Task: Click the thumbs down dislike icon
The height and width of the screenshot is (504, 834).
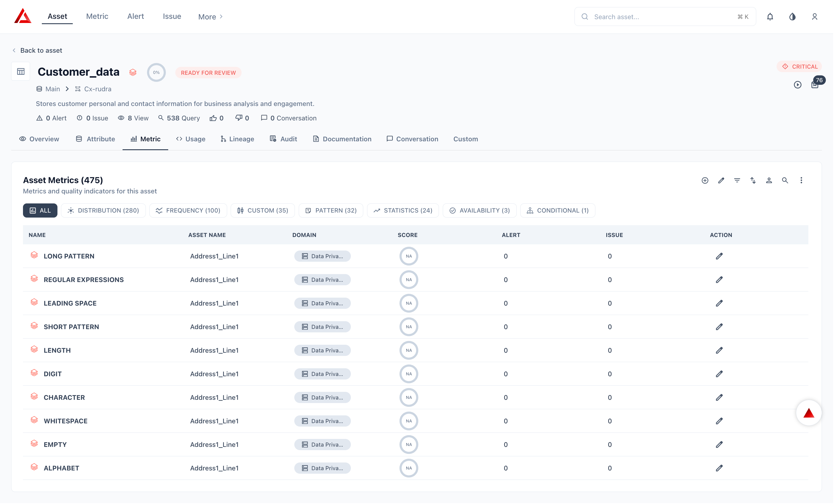Action: (239, 118)
